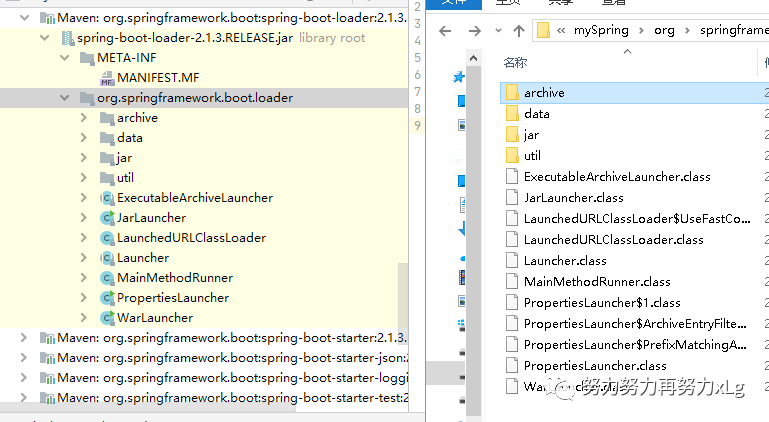Open Explorer recent locations dropdown arrow
This screenshot has height=422, width=769.
498,30
